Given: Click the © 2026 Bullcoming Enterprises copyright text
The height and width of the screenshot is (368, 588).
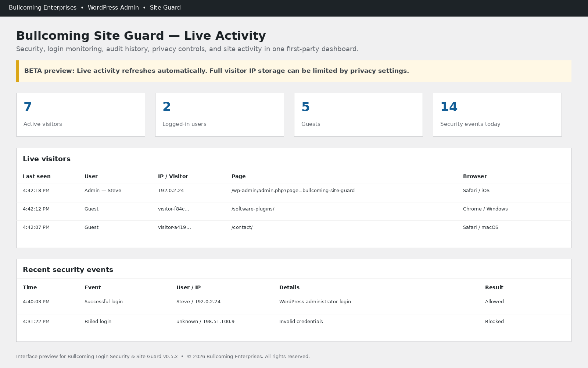Looking at the screenshot, I should click(x=248, y=357).
